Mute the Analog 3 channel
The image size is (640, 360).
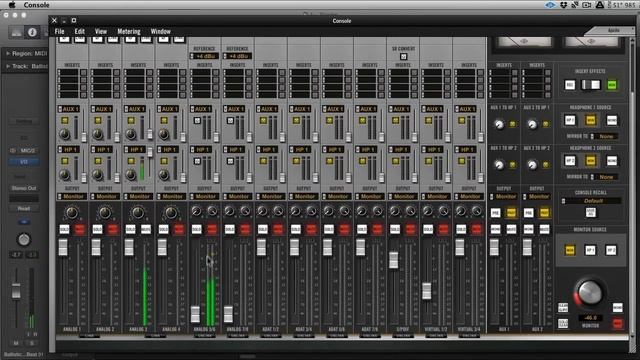point(146,229)
